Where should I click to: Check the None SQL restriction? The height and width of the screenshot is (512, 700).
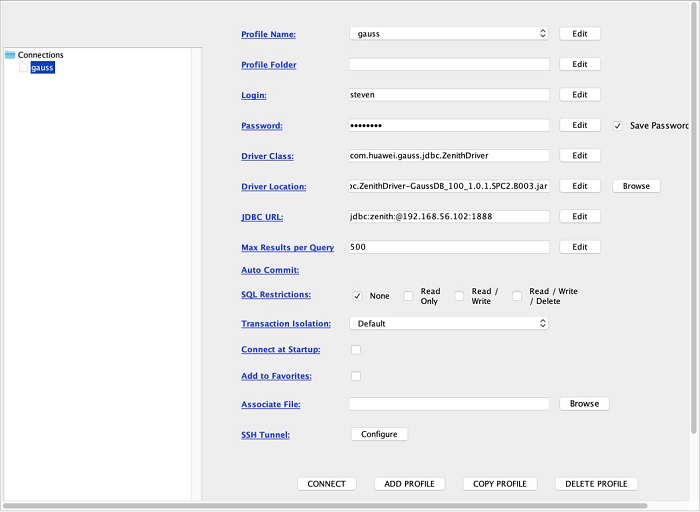click(357, 296)
